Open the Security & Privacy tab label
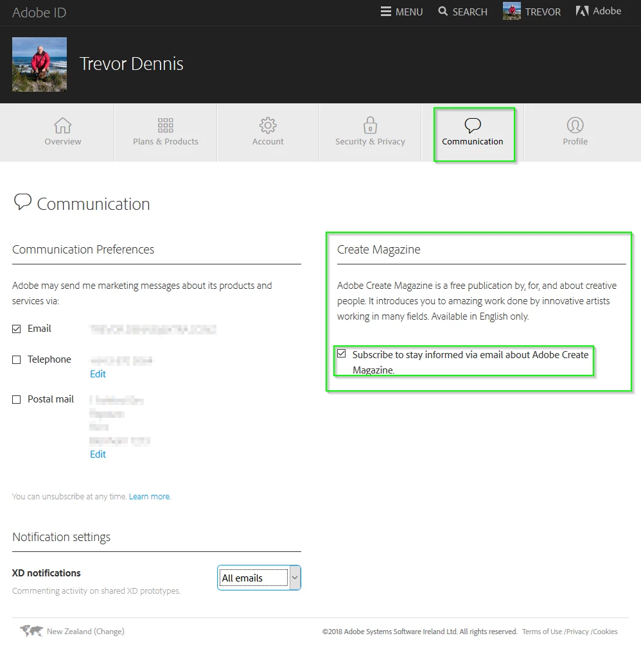The height and width of the screenshot is (672, 641). [x=370, y=141]
